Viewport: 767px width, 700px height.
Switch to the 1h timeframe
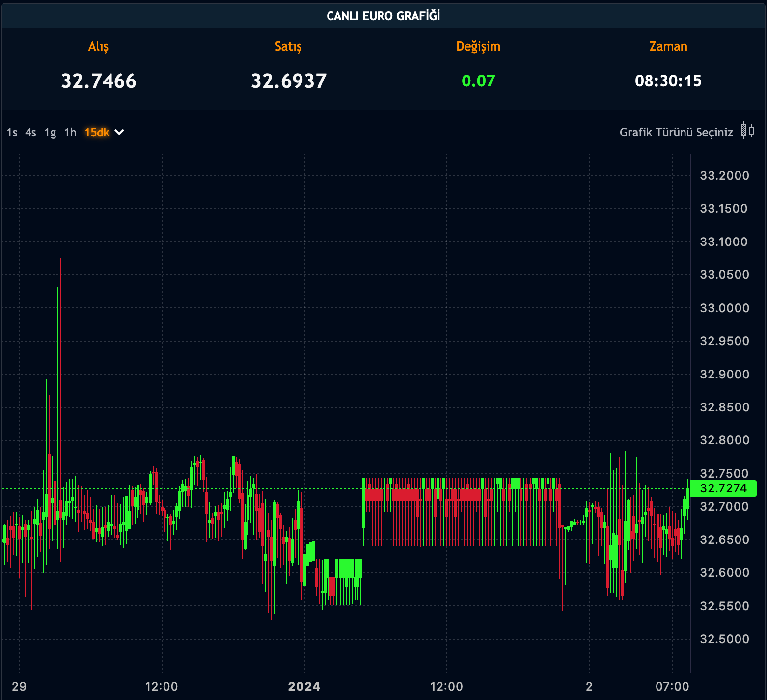(x=70, y=133)
